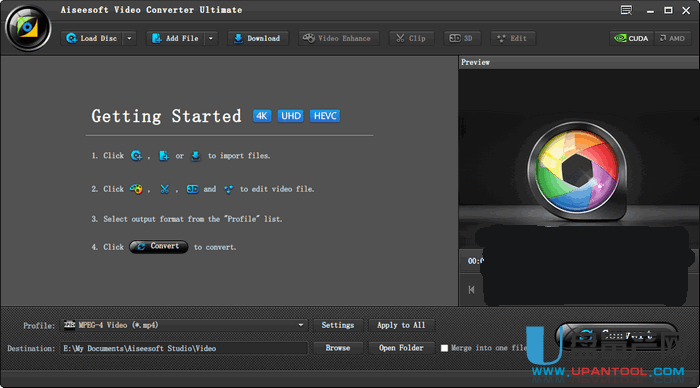Open the Video Enhance tool

(x=338, y=38)
